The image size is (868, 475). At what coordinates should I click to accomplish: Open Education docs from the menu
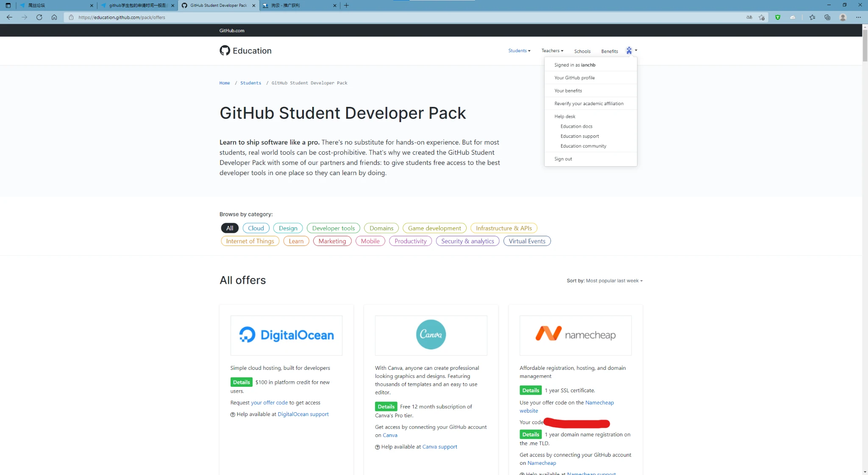pyautogui.click(x=576, y=126)
